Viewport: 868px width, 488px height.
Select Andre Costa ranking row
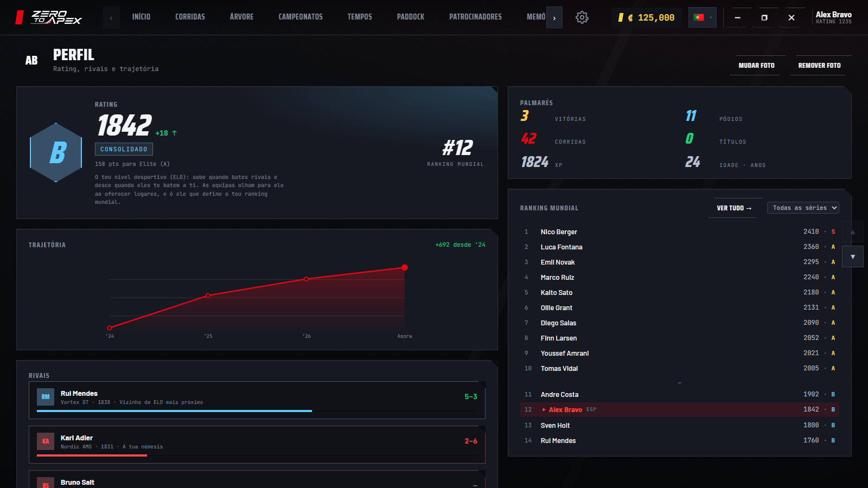click(679, 394)
